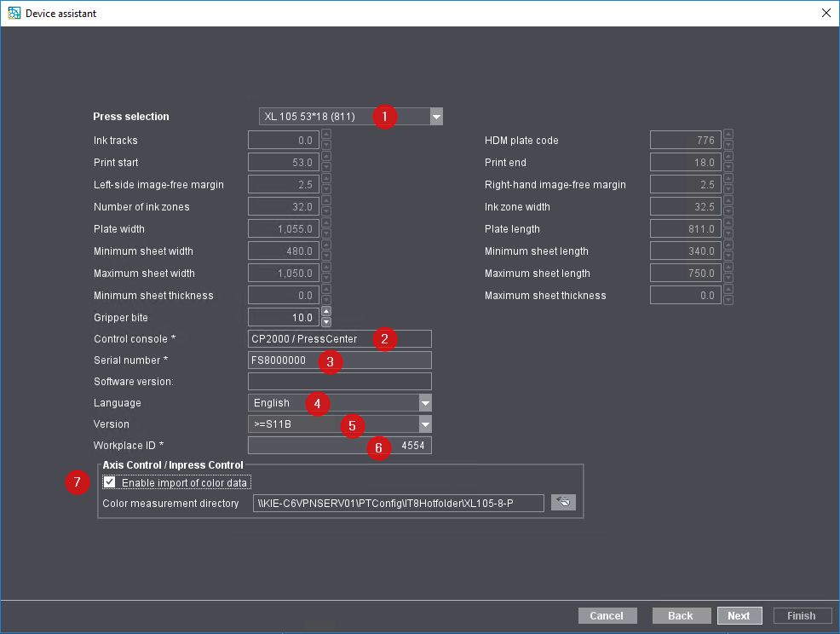Click the open folder browse icon

pyautogui.click(x=563, y=503)
